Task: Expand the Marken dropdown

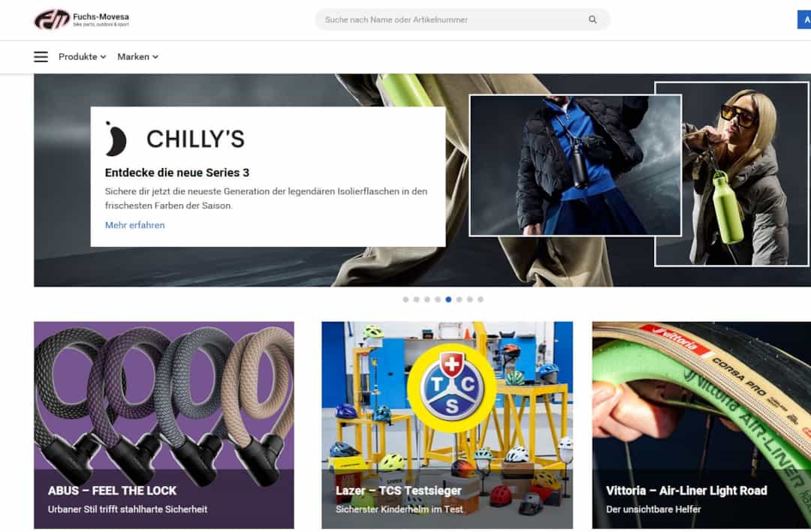Action: 137,57
